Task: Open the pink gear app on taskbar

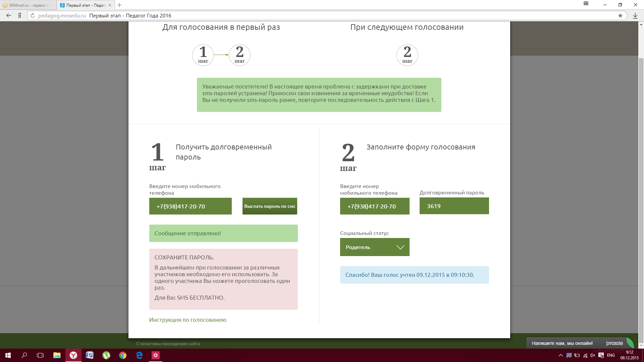Action: [x=156, y=355]
